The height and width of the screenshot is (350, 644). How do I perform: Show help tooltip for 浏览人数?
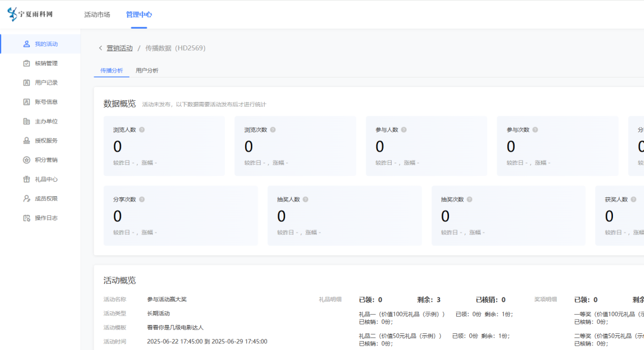click(142, 130)
